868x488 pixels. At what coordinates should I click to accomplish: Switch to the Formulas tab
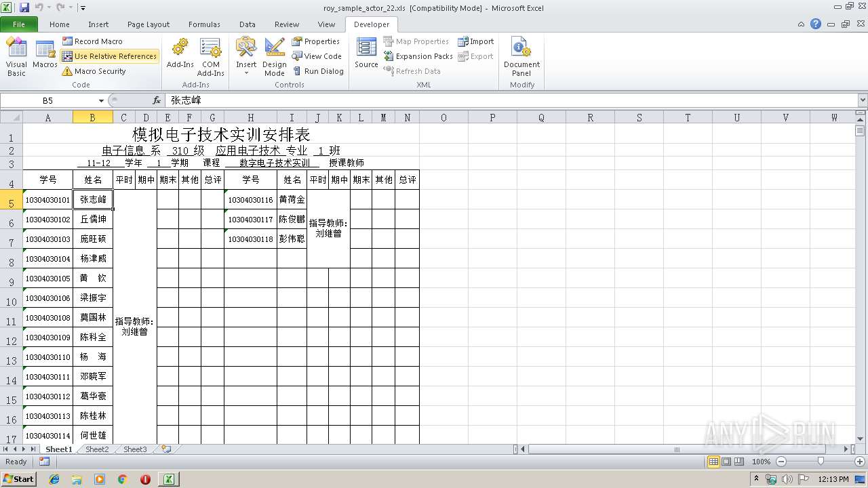(x=204, y=24)
